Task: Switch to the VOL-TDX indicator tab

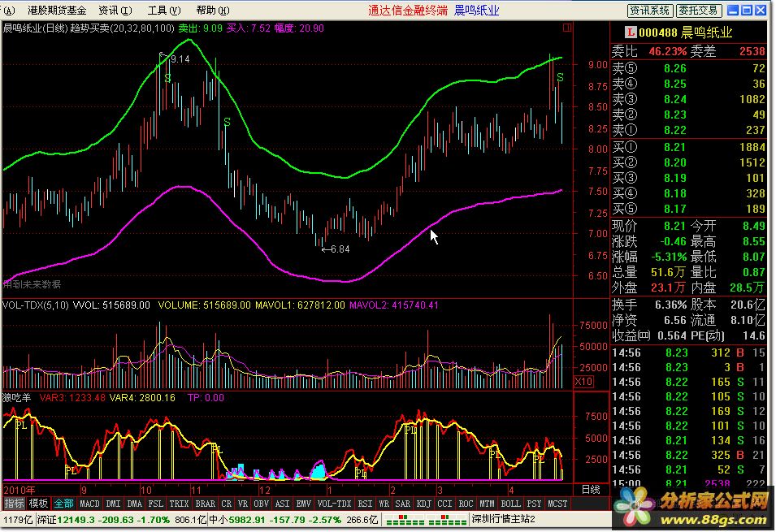Action: (x=334, y=504)
